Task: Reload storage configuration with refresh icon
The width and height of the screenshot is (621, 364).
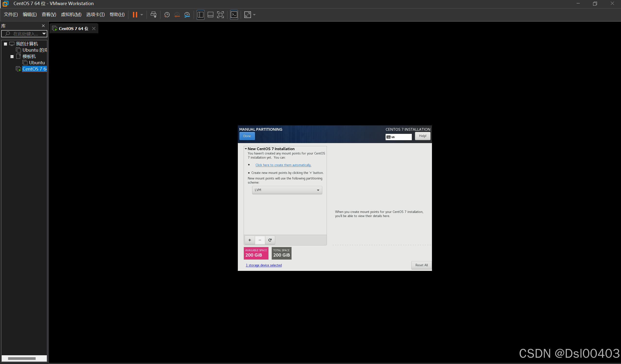Action: click(270, 240)
